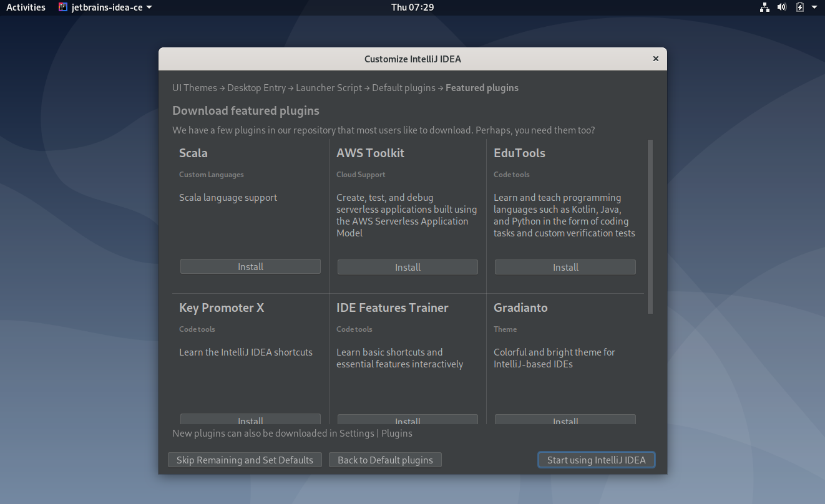825x504 pixels.
Task: Click the Cloud Support category label
Action: pyautogui.click(x=361, y=175)
